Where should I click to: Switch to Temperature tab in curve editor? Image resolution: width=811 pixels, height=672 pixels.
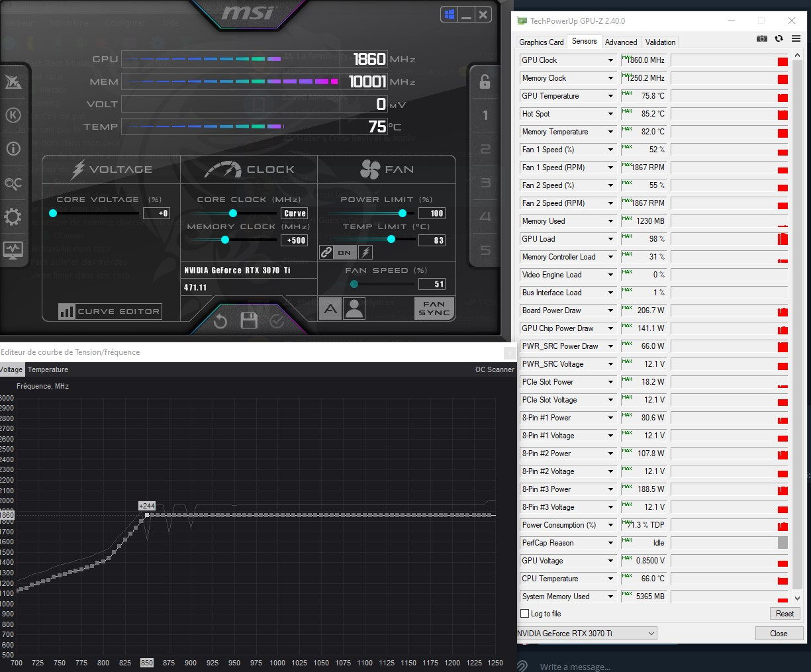(48, 369)
